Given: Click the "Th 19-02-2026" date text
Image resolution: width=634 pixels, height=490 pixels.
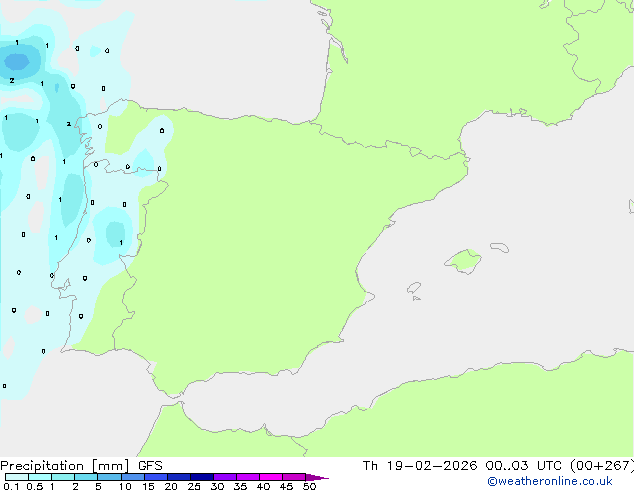Looking at the screenshot, I should (420, 466).
